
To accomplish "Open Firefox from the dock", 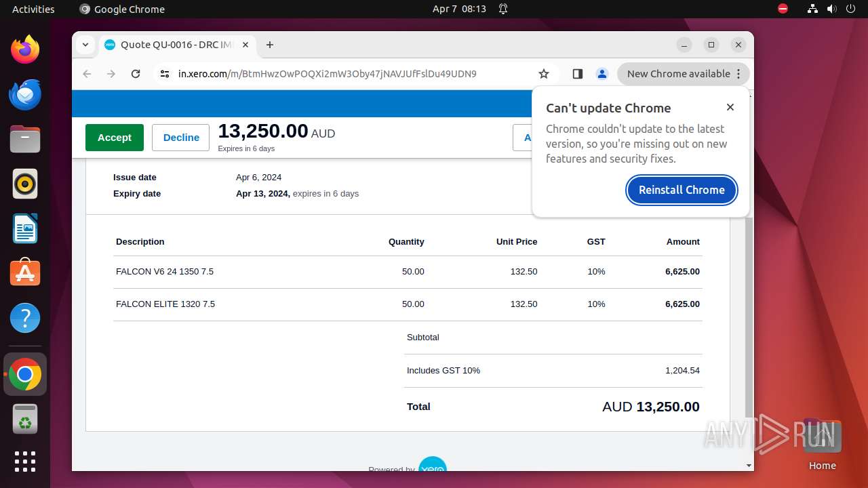I will (25, 49).
